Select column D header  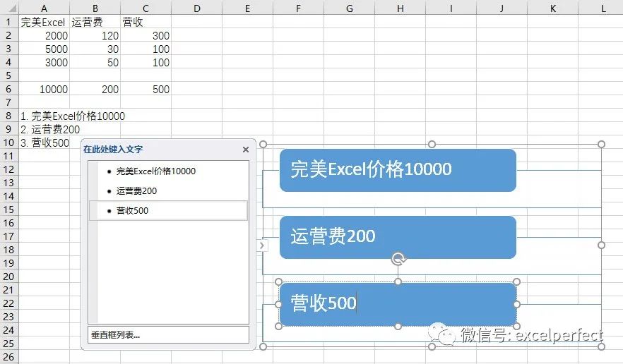(x=196, y=8)
